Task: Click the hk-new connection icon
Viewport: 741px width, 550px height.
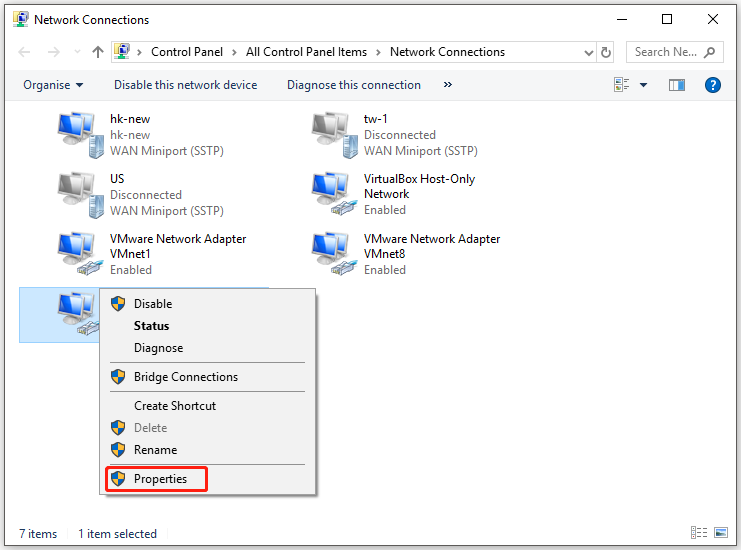Action: (x=81, y=135)
